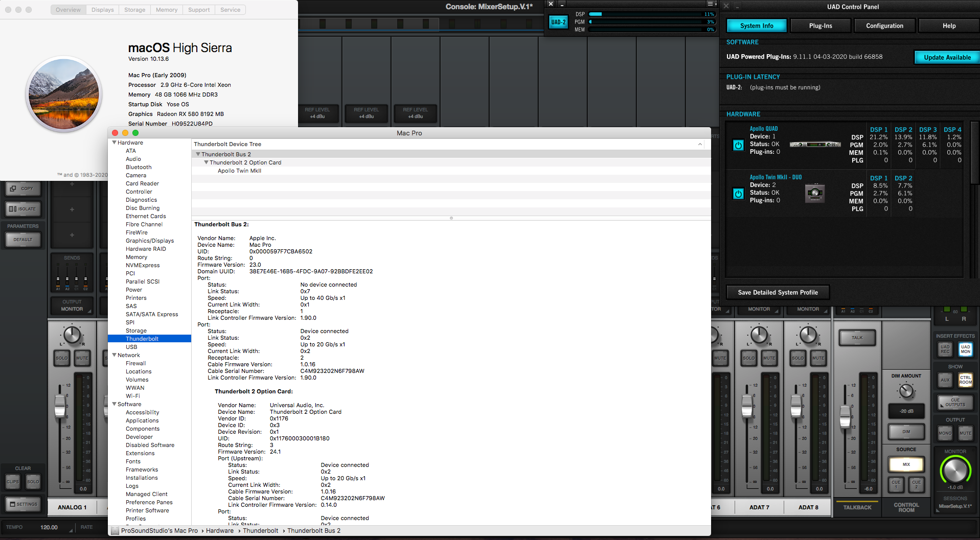
Task: Collapse the Hardware section in the sidebar
Action: (115, 143)
